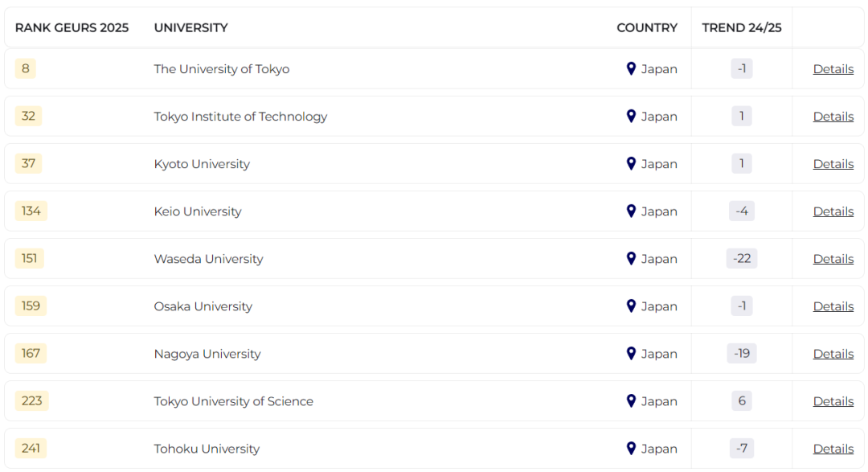View Details link for Kyoto University
This screenshot has width=868, height=472.
(x=833, y=164)
